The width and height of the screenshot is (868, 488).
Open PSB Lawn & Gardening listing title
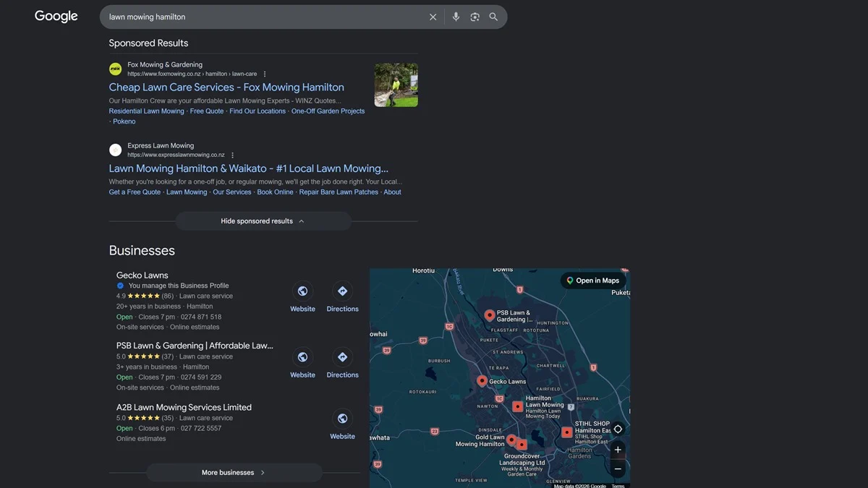[x=195, y=346]
